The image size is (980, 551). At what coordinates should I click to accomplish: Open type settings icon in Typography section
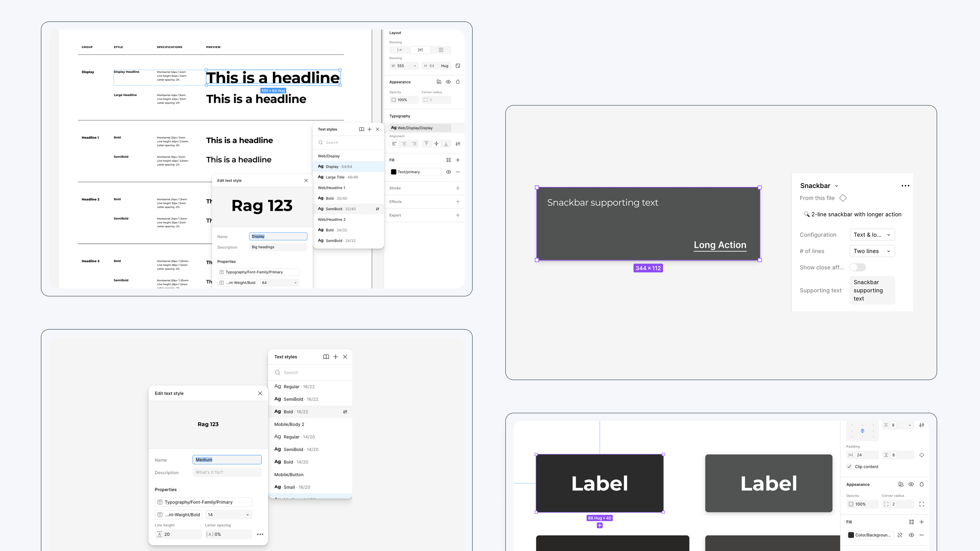(457, 144)
